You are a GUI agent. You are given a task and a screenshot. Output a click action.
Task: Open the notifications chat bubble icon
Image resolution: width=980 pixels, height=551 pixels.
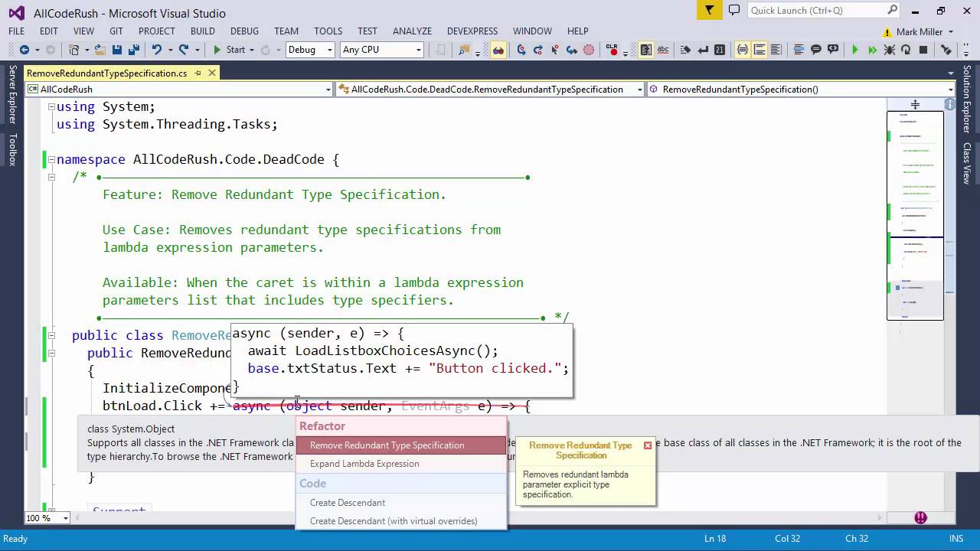coord(734,10)
